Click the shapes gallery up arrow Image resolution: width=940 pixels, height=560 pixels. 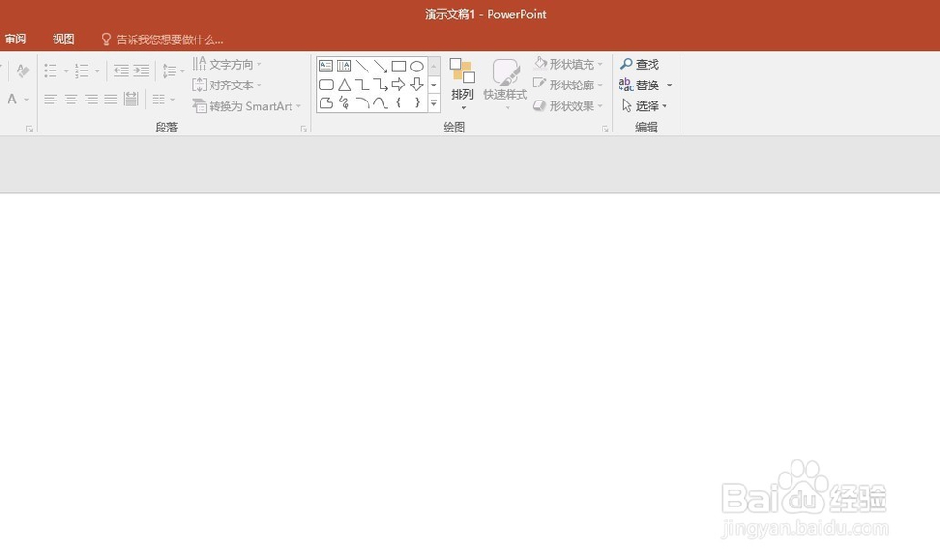point(434,66)
